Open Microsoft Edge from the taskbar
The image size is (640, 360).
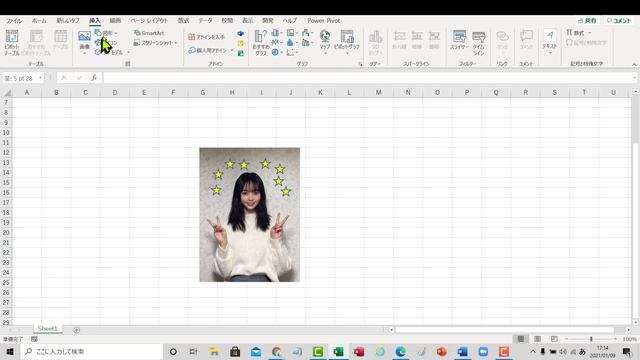tap(400, 351)
